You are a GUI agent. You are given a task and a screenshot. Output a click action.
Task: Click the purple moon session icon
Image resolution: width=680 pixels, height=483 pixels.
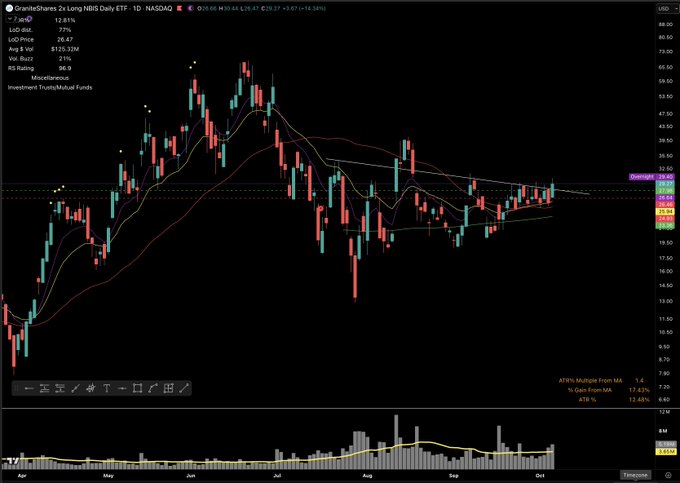[190, 8]
